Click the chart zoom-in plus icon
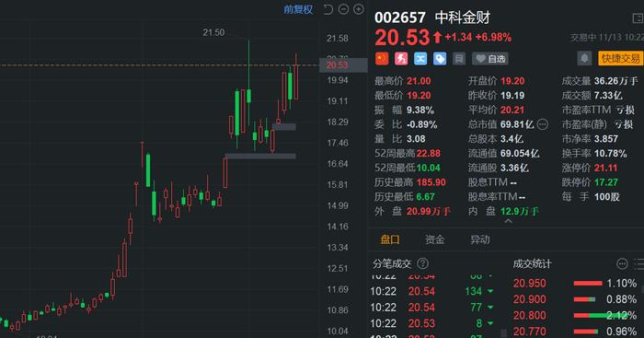Screen dimensions: 644x338 click(359, 9)
